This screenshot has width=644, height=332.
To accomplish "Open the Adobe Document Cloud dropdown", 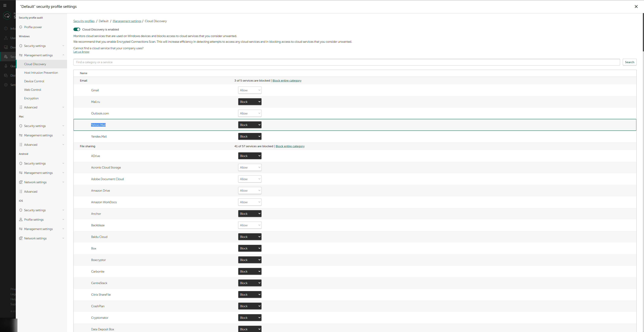I will click(250, 179).
